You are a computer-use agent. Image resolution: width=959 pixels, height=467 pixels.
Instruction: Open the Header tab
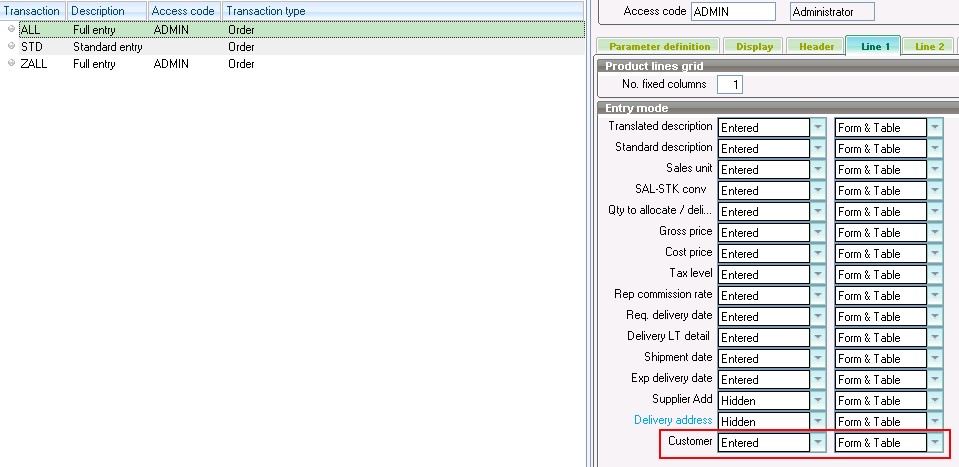click(x=816, y=46)
